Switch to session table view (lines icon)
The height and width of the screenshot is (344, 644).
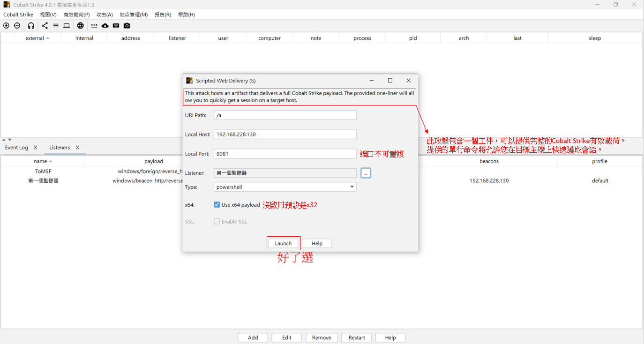click(56, 26)
